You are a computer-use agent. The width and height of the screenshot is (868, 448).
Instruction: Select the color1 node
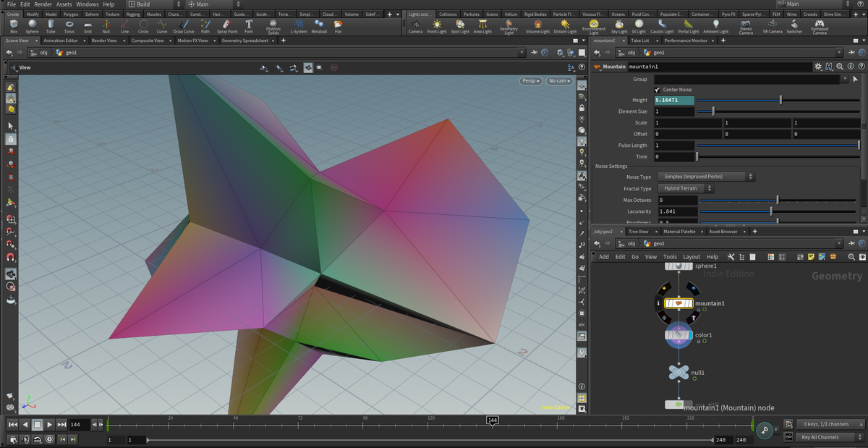[678, 336]
